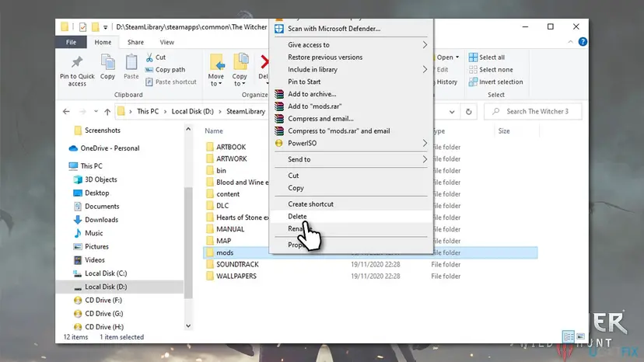Click the Properties checkmark in title bar
This screenshot has width=644, height=362.
coord(82,27)
